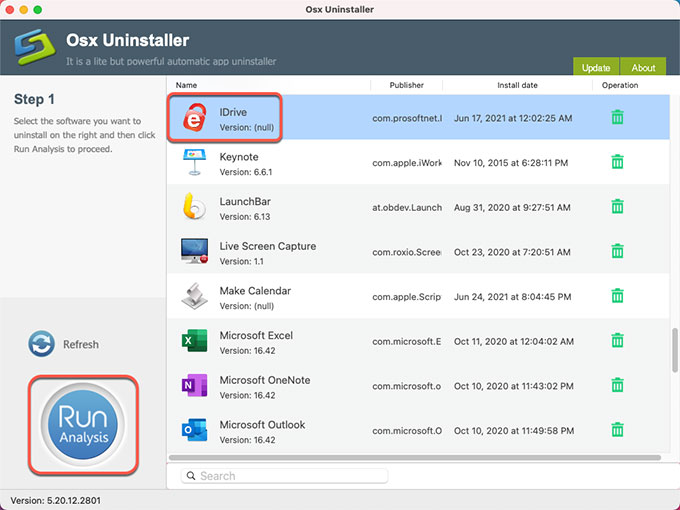680x510 pixels.
Task: Open the Update tab
Action: click(x=596, y=67)
